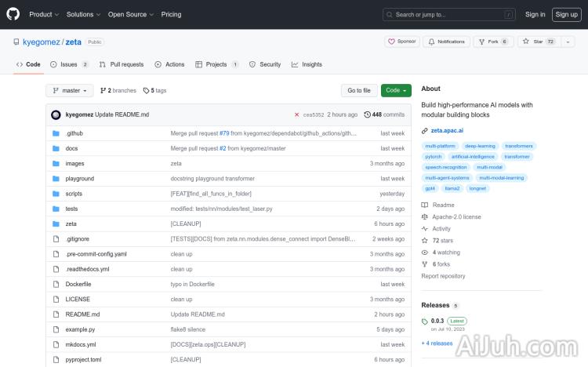
Task: Open the Pull requests tab
Action: (x=122, y=64)
